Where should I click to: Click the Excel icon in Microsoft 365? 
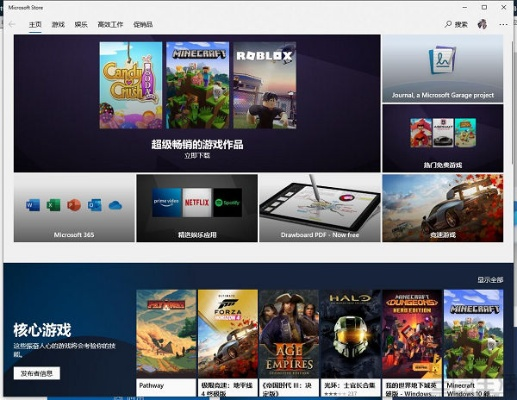click(53, 205)
